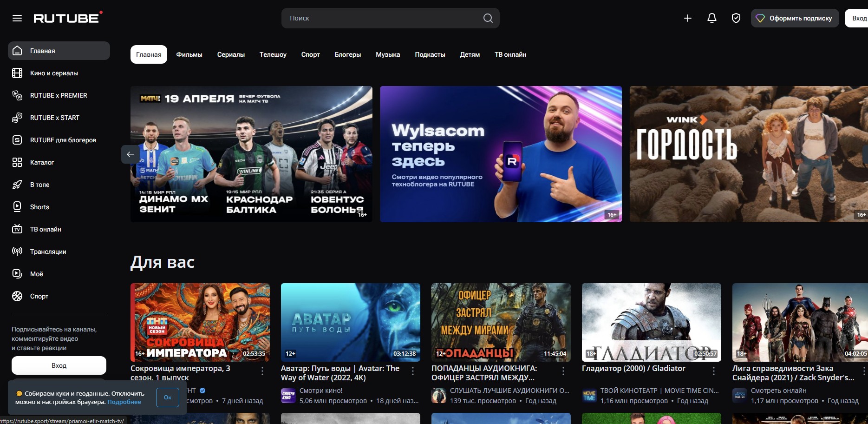This screenshot has height=424, width=868.
Task: Play the Офицер застрял между мирами thumbnail
Action: 501,322
